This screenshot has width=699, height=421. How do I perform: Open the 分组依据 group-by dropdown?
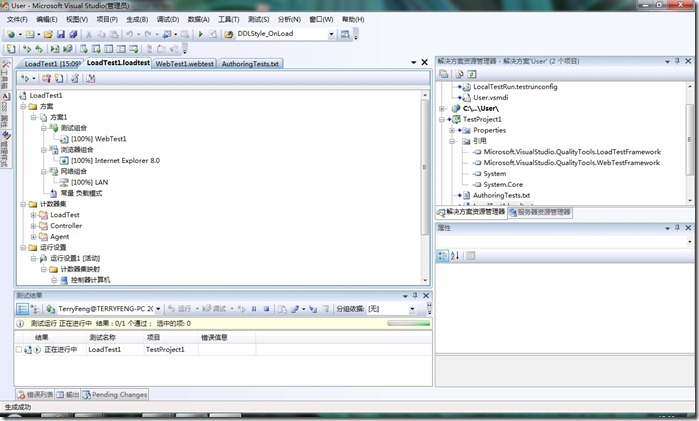pyautogui.click(x=412, y=309)
